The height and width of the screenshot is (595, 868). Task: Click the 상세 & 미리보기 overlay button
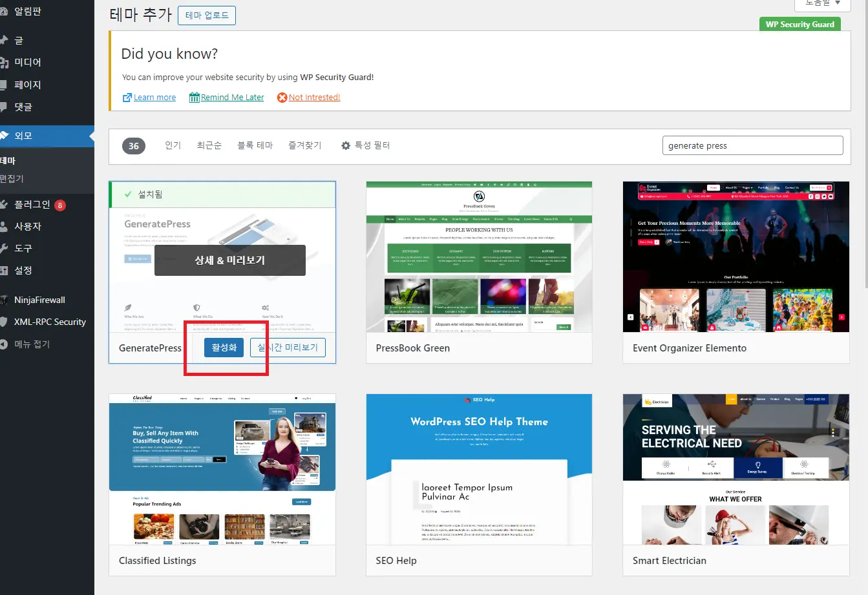[230, 260]
